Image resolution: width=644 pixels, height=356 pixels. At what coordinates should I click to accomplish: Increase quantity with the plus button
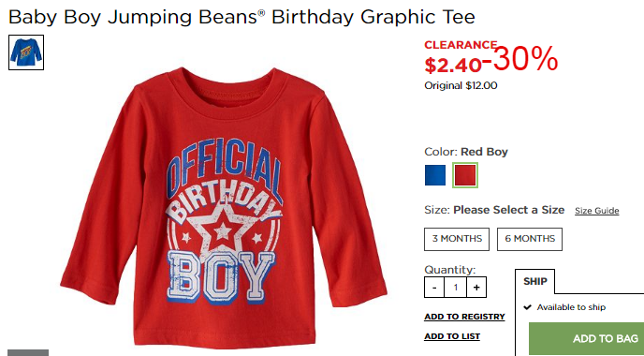(x=476, y=287)
